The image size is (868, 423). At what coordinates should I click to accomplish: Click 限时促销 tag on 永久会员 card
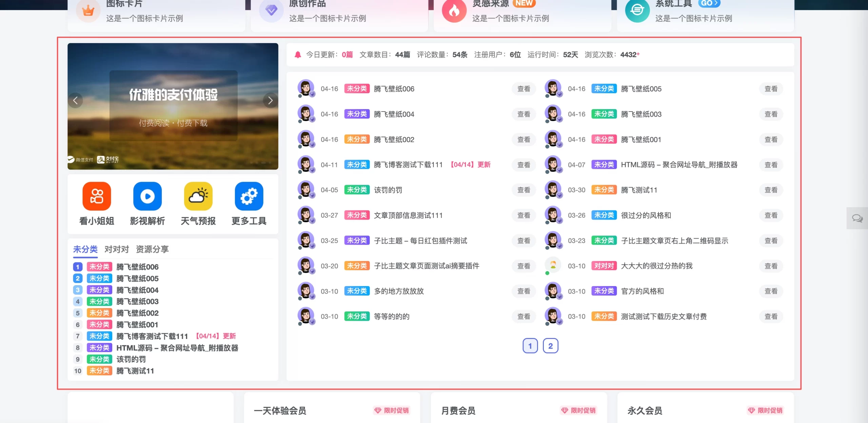pyautogui.click(x=765, y=410)
